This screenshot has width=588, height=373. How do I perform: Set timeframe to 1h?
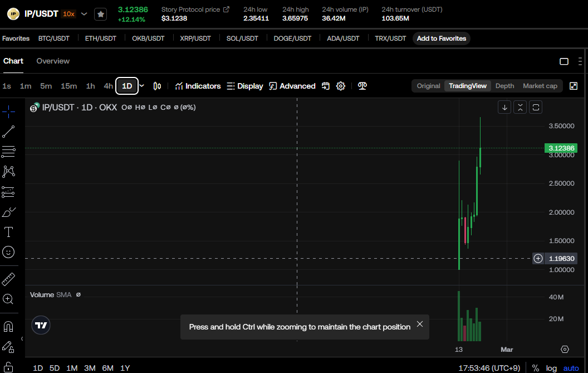pyautogui.click(x=90, y=86)
